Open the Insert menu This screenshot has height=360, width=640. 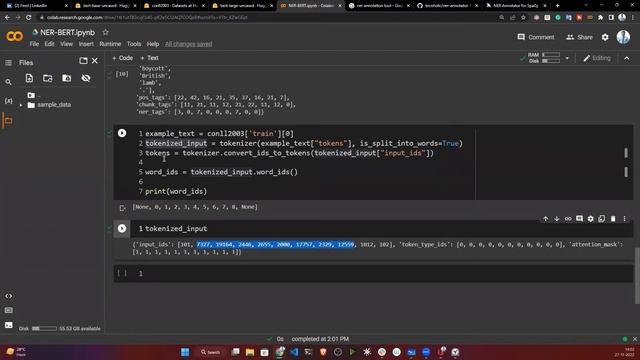86,44
